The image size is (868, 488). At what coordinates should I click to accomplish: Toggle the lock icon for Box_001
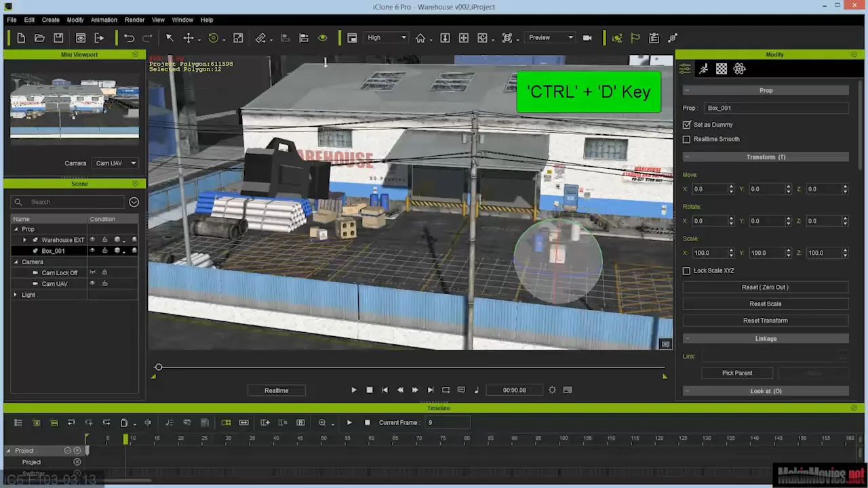tap(104, 251)
